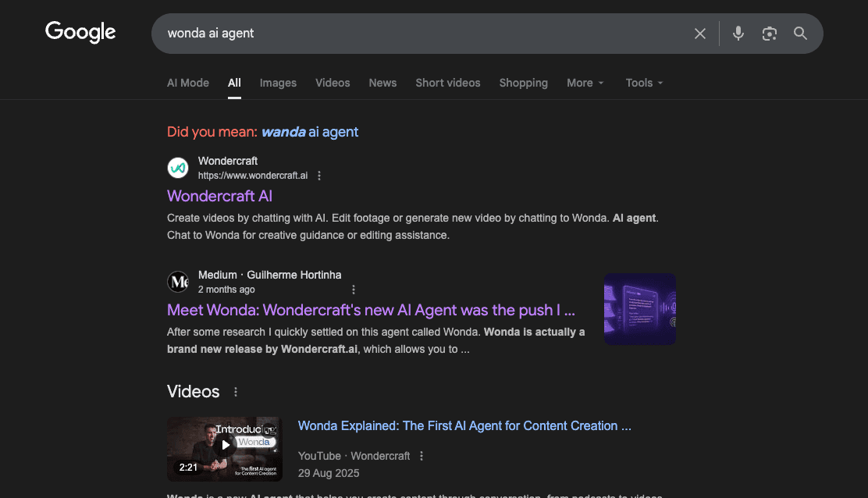Open options menu beside wondercraft.ai URL

click(x=318, y=176)
